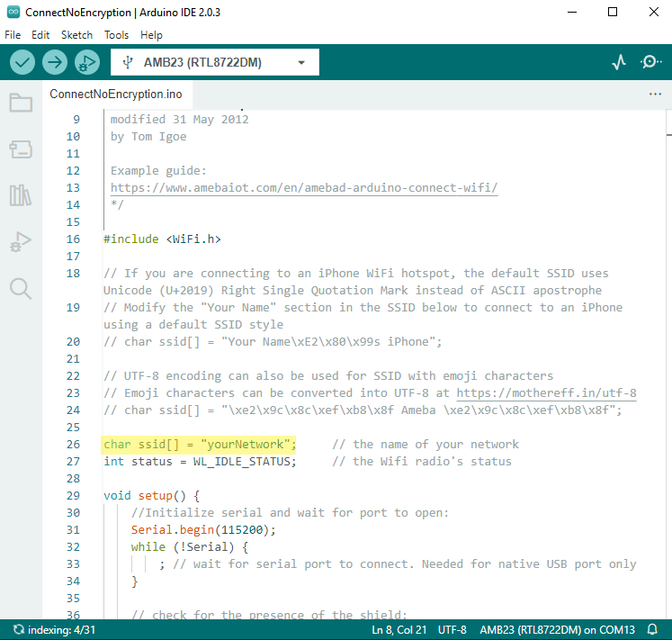Click line number 26 in the gutter
The height and width of the screenshot is (640, 672).
(x=73, y=445)
